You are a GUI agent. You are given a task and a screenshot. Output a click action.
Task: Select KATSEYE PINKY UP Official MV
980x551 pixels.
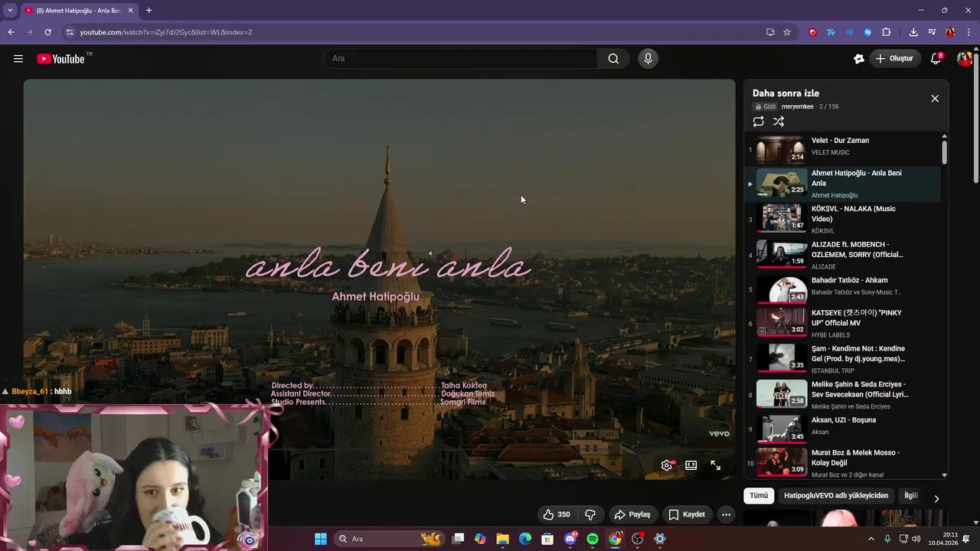point(842,324)
